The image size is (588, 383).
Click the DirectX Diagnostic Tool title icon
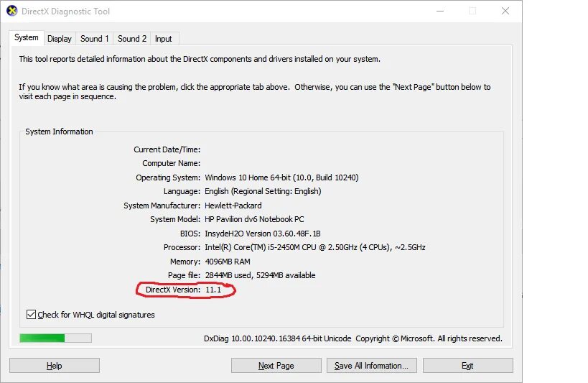click(12, 11)
